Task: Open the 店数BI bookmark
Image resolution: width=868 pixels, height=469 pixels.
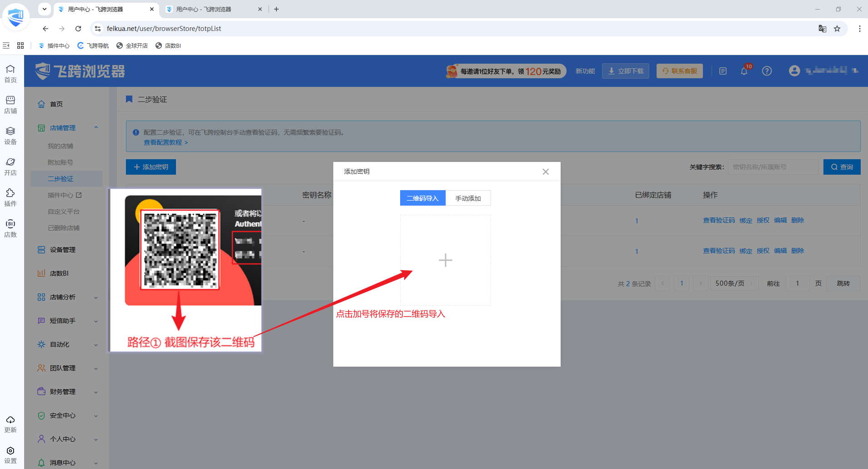Action: pos(168,45)
